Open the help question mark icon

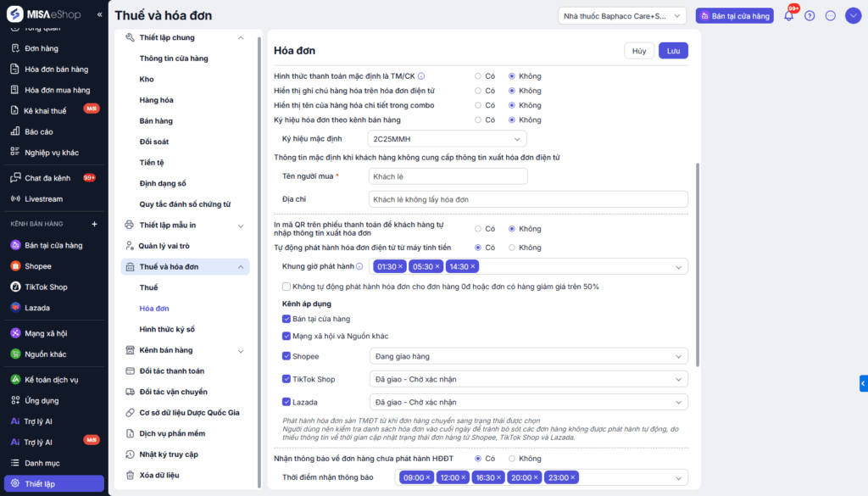[810, 15]
